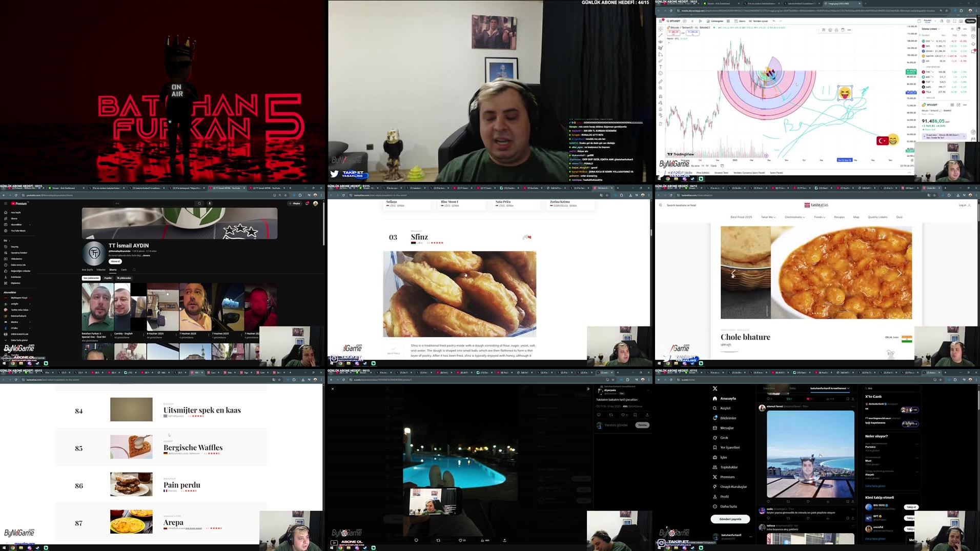The image size is (980, 551).
Task: Select the Popüler filter chip
Action: click(x=108, y=278)
